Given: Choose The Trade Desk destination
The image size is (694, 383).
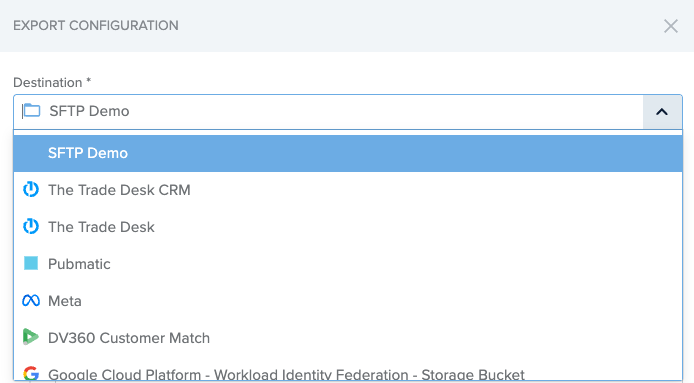Looking at the screenshot, I should point(348,227).
